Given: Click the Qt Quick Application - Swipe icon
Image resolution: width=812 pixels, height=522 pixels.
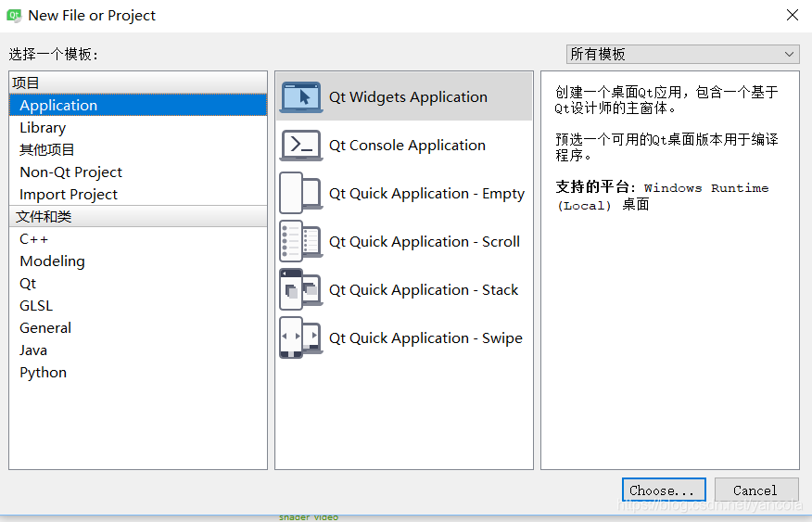Looking at the screenshot, I should pos(301,337).
